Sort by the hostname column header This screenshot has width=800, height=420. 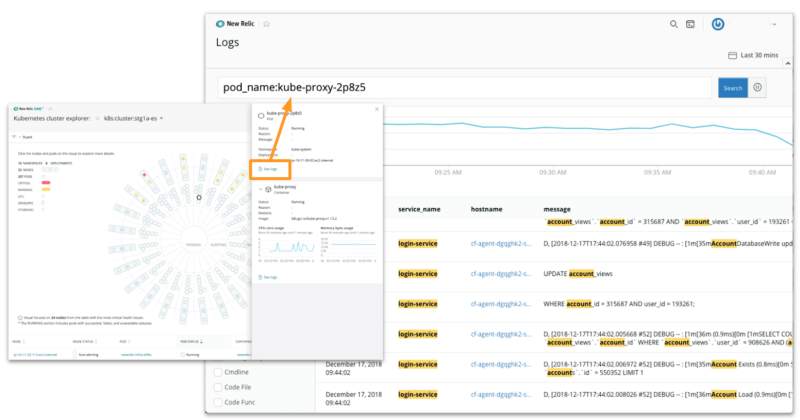pos(486,209)
